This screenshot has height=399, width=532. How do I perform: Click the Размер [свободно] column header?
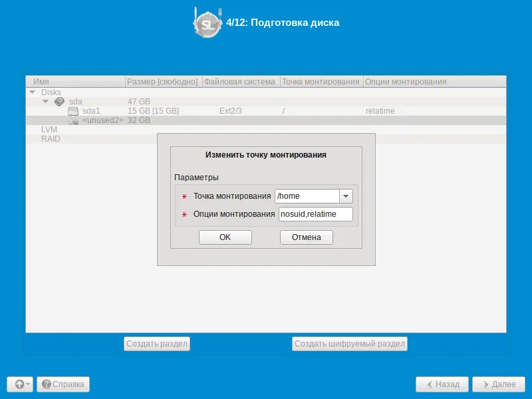[164, 82]
